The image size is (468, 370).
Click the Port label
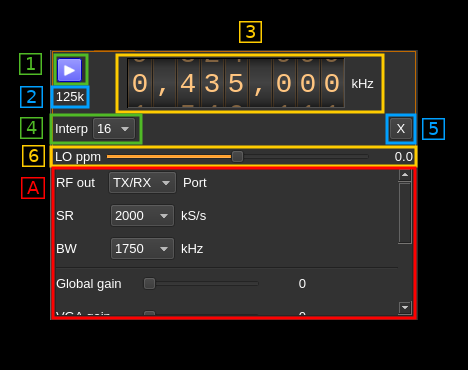[195, 183]
